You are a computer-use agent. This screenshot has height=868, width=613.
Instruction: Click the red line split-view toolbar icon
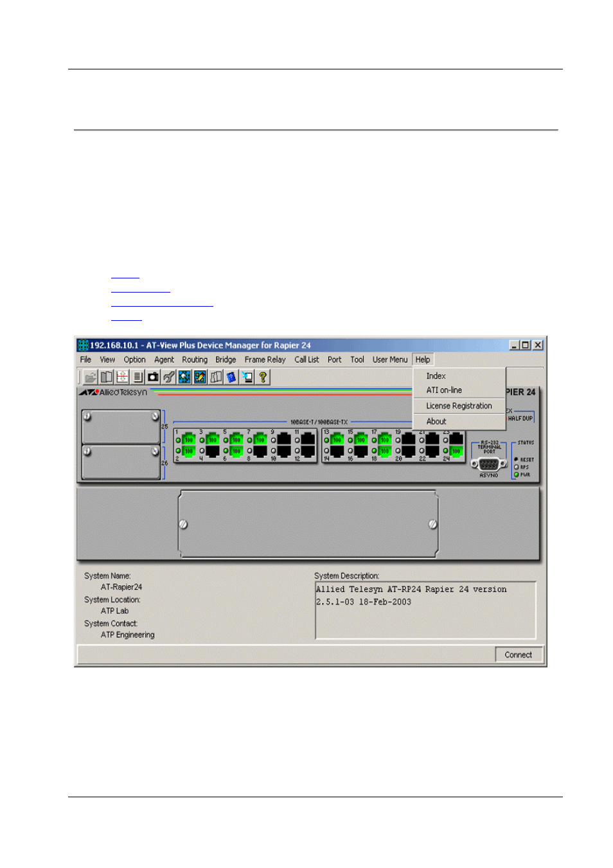[122, 377]
